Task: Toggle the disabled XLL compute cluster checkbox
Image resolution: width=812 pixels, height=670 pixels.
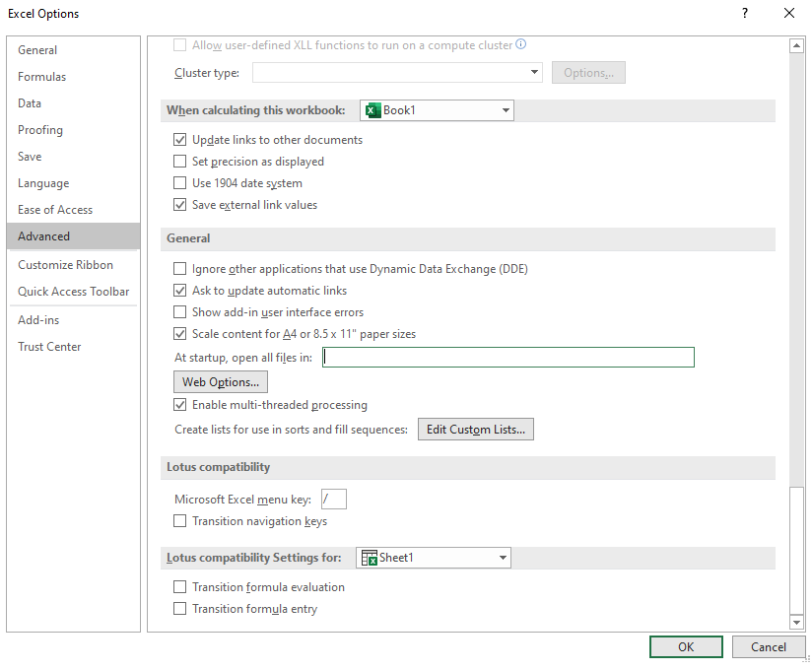Action: tap(179, 45)
